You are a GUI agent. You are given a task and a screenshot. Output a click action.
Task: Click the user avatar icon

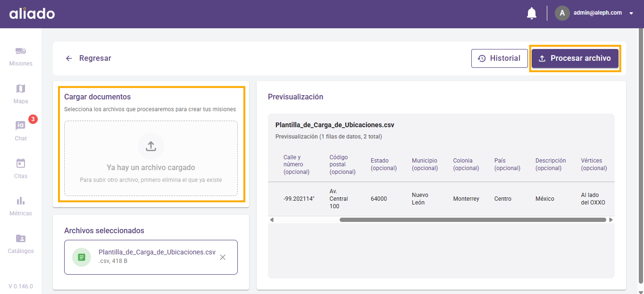pos(562,13)
